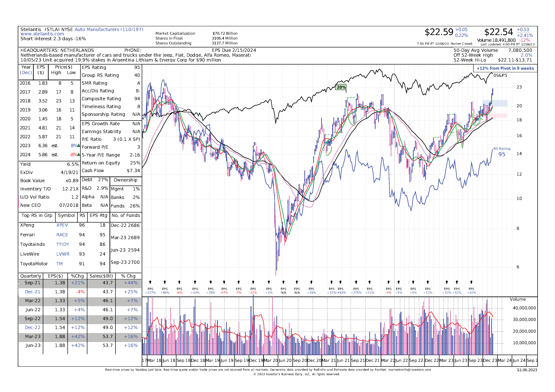Click the 'Dec 23' timeline axis label
The width and height of the screenshot is (555, 392).
[490, 360]
